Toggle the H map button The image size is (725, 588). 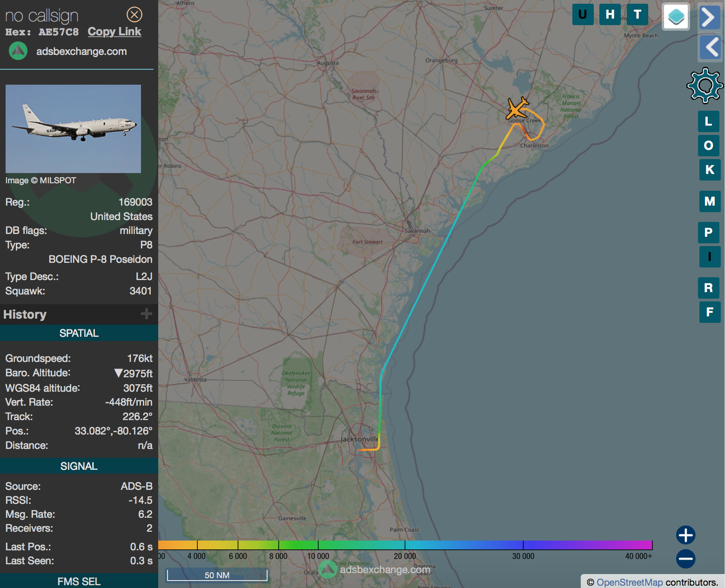click(x=610, y=14)
